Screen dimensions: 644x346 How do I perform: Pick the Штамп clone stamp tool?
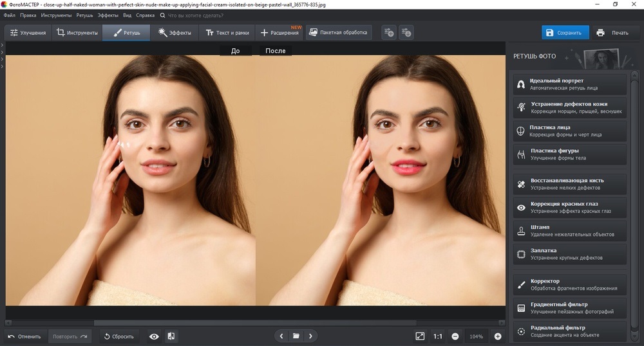[x=569, y=231]
